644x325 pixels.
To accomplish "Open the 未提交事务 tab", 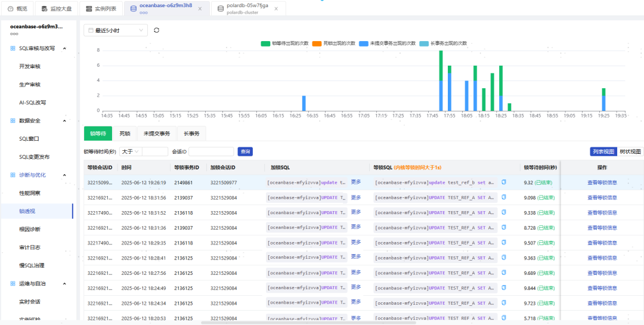I will [156, 134].
